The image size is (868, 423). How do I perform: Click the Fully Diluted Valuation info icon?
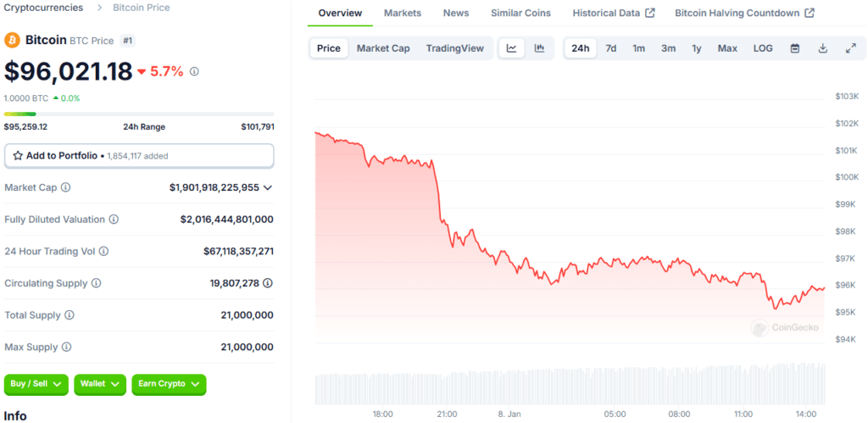pos(114,220)
